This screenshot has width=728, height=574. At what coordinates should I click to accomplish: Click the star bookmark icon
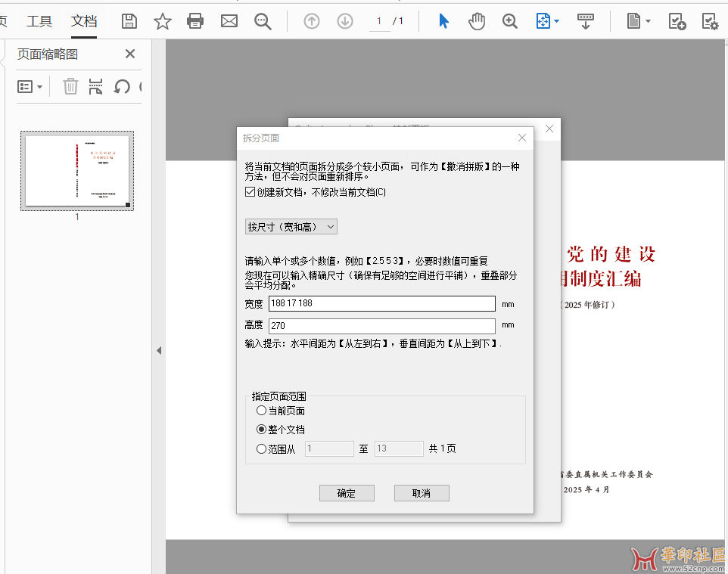point(163,21)
